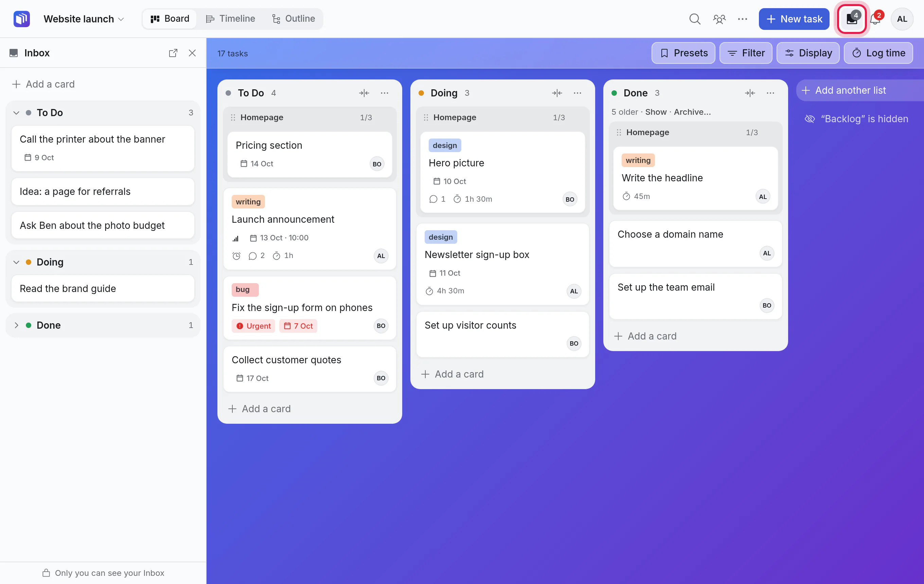
Task: Pop out the Inbox in new window
Action: (x=173, y=53)
